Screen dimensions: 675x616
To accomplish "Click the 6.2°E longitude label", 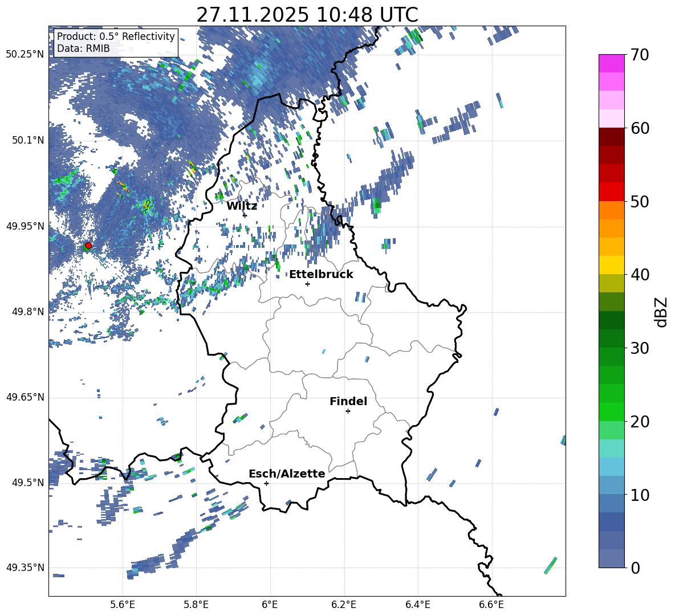I will [344, 605].
